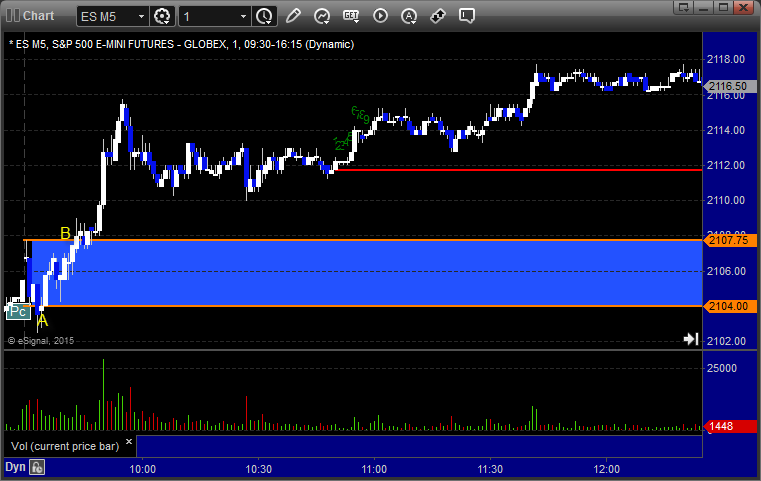
Task: Click the Chart title label
Action: pos(38,16)
